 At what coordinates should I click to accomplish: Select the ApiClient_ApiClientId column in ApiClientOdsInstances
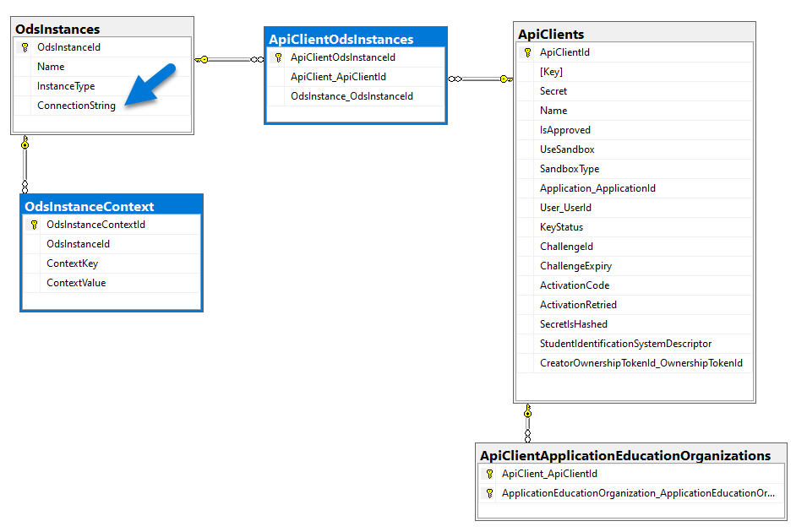pyautogui.click(x=356, y=77)
